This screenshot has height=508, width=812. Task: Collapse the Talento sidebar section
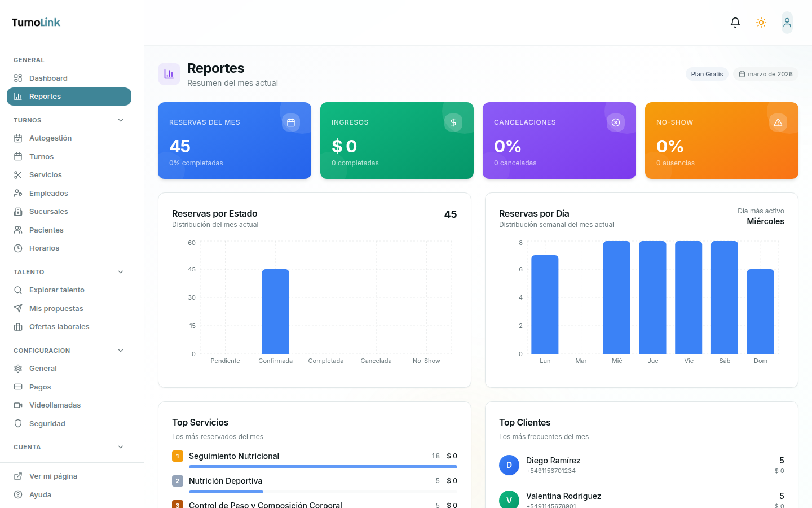[x=121, y=272]
